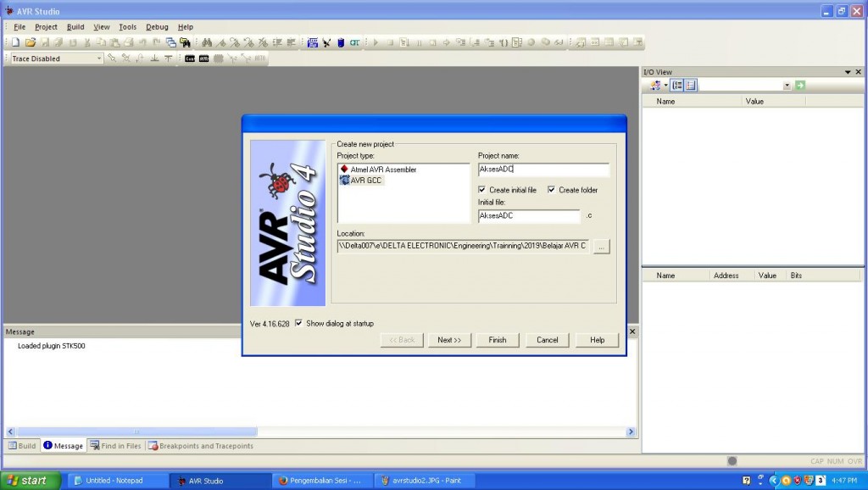Click the Next >> button
Screen dimensions: 868x490
(449, 340)
